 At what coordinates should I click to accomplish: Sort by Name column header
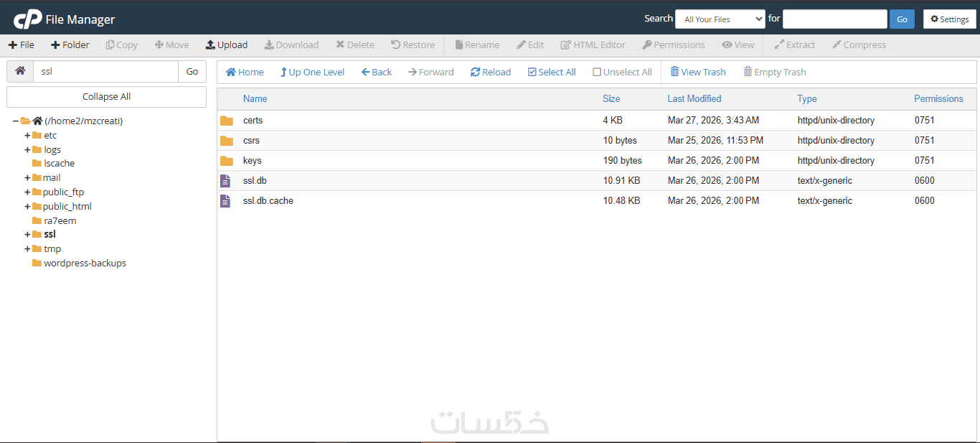tap(255, 98)
